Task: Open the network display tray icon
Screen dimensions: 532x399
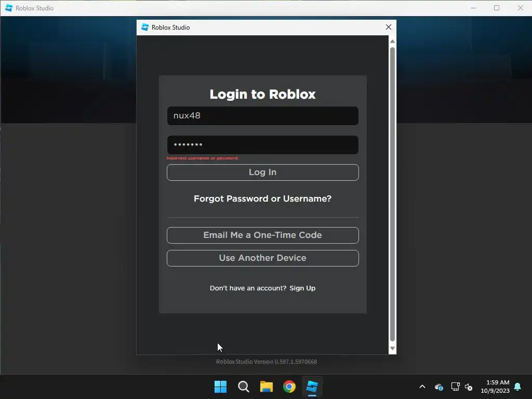Action: (455, 387)
